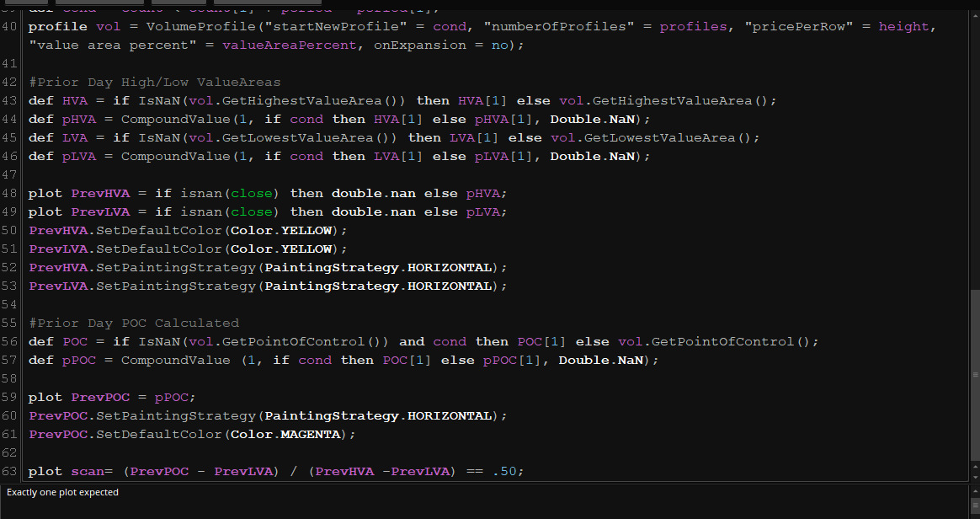Screen dimensions: 980x519
Task: Click the message panel scroll up arrow
Action: pos(974,490)
